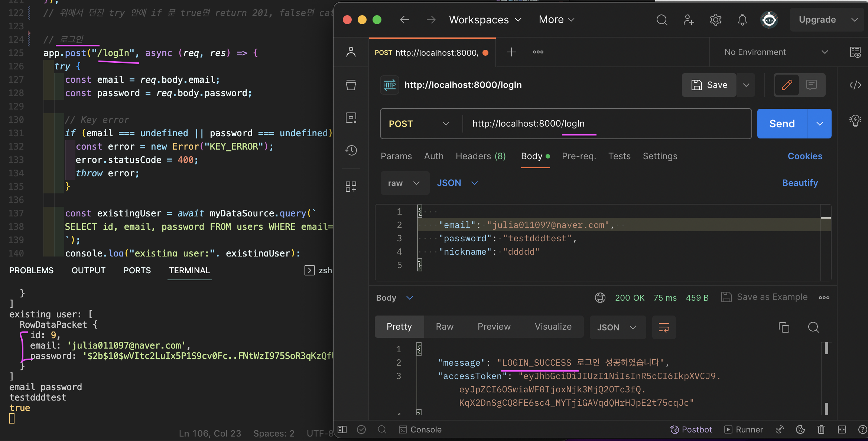868x441 pixels.
Task: Select the Raw response view
Action: click(x=445, y=327)
